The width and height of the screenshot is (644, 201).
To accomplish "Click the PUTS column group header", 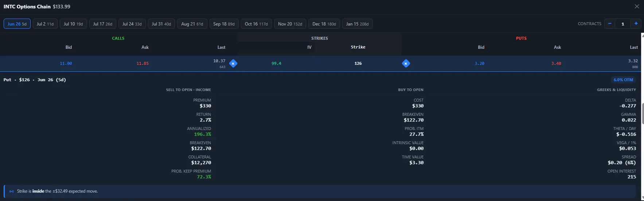I will click(521, 38).
